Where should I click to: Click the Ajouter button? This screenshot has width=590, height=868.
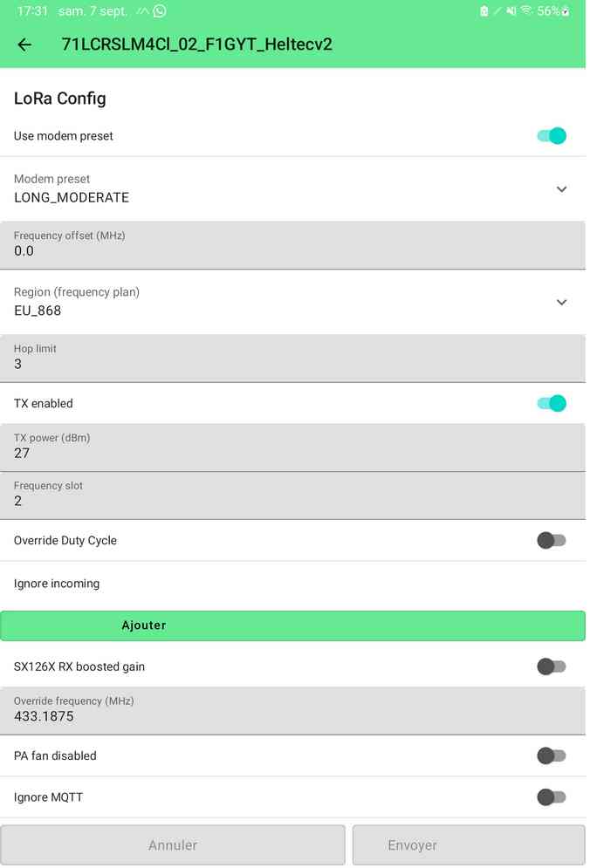click(292, 625)
